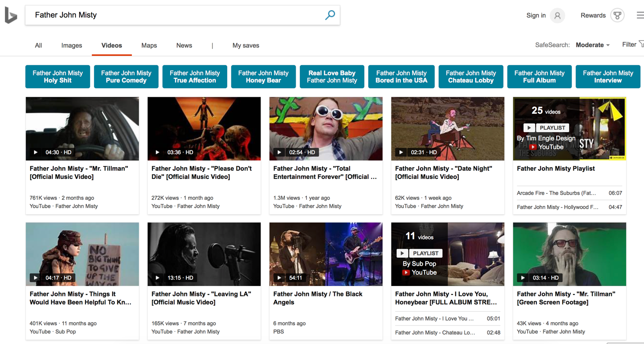
Task: Click the magnifying glass search icon
Action: coord(330,15)
